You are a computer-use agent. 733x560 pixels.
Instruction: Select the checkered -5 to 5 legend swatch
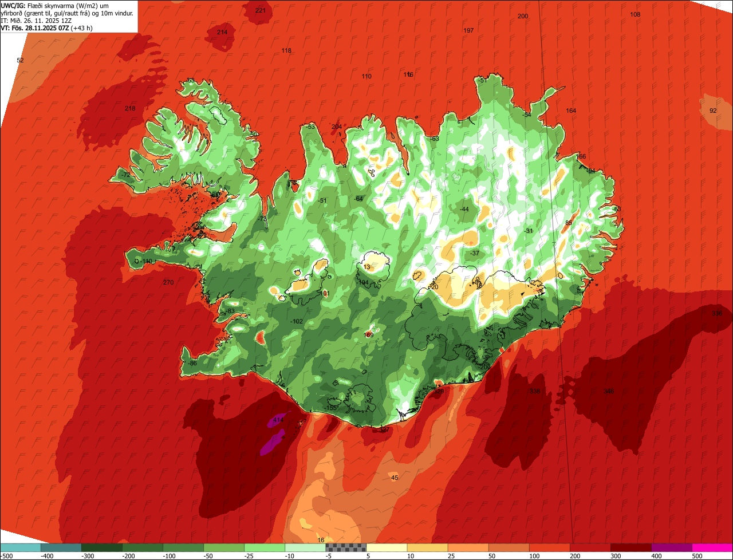(345, 547)
